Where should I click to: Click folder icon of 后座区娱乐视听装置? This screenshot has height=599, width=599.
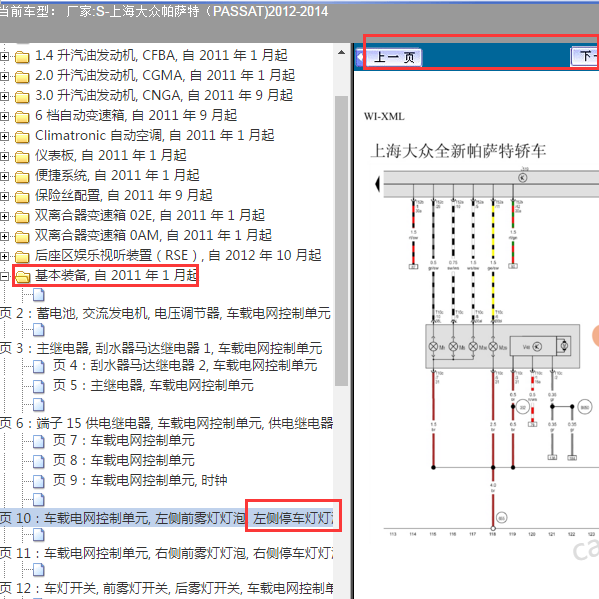click(x=22, y=256)
